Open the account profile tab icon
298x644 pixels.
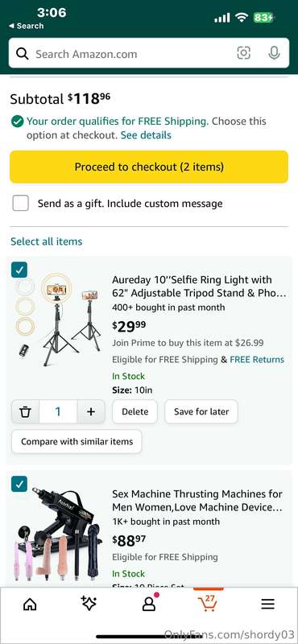pyautogui.click(x=149, y=603)
